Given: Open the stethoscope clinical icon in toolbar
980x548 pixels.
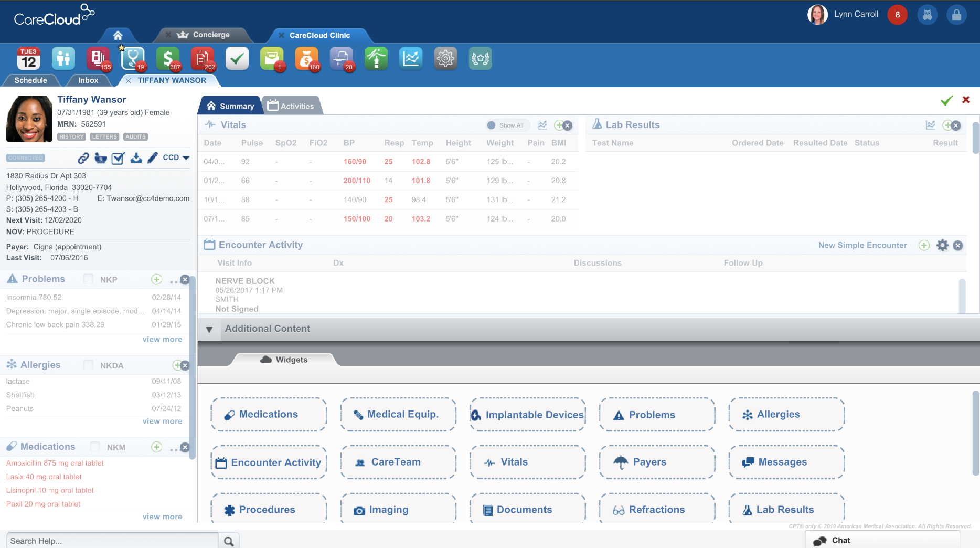Looking at the screenshot, I should (x=132, y=59).
